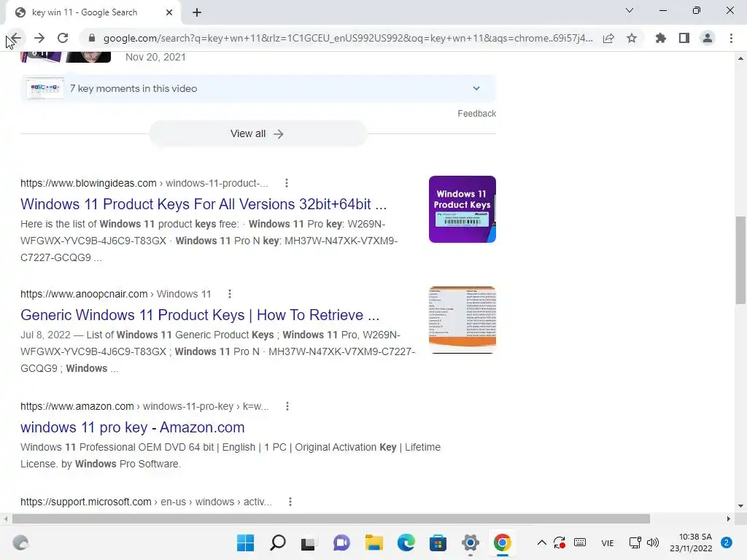Open the more options dots for support.microsoft.com result

pos(290,502)
